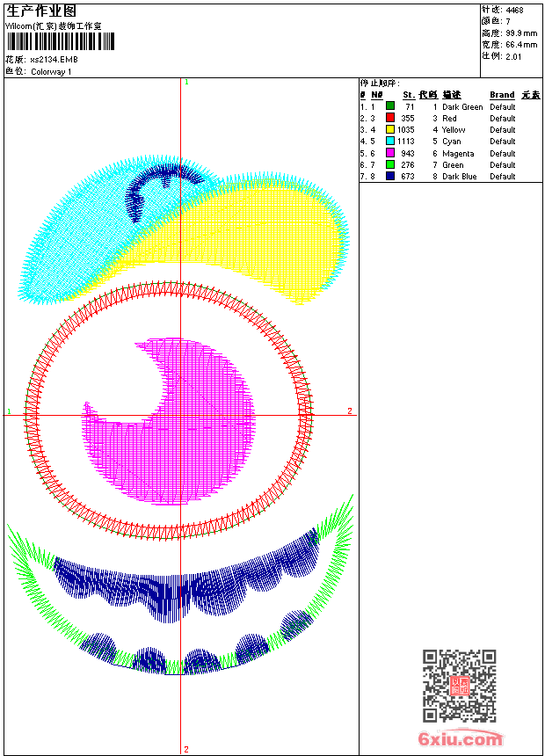The height and width of the screenshot is (756, 545).
Task: Click 'Default' brand in Dark Green row
Action: pos(503,107)
